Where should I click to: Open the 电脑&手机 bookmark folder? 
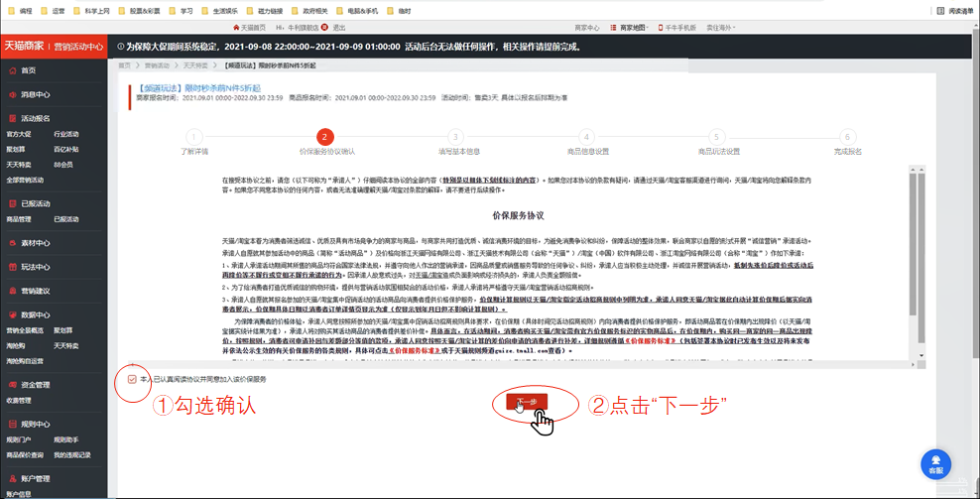tap(357, 11)
